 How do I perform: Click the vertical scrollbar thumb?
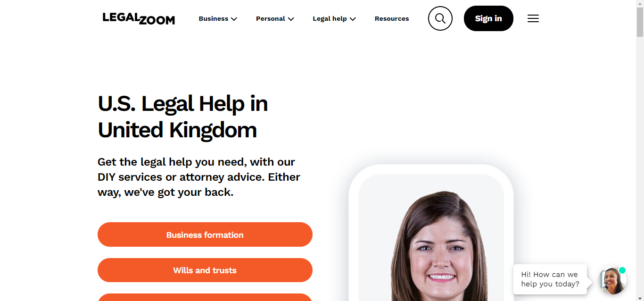[x=640, y=22]
